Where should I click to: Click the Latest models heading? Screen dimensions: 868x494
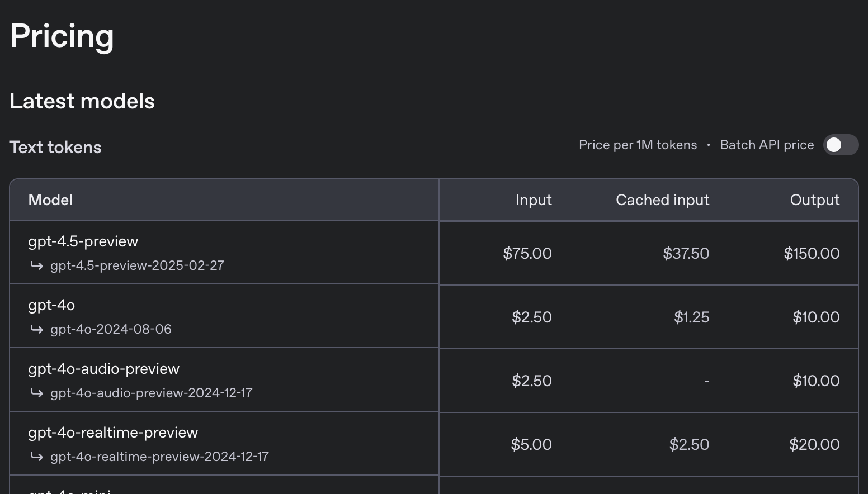pyautogui.click(x=82, y=101)
